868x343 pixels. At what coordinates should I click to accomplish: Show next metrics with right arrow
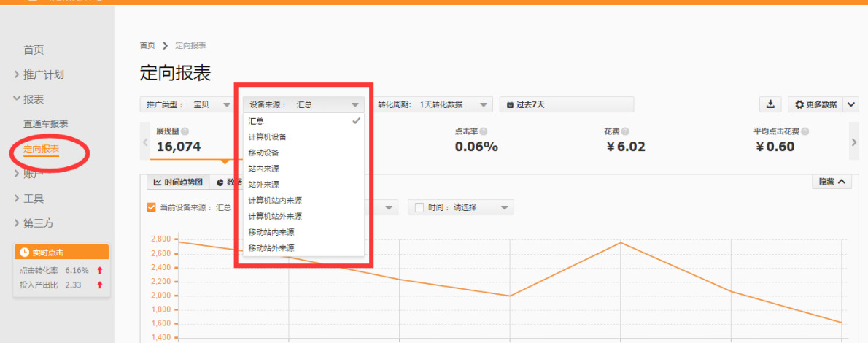click(x=853, y=142)
